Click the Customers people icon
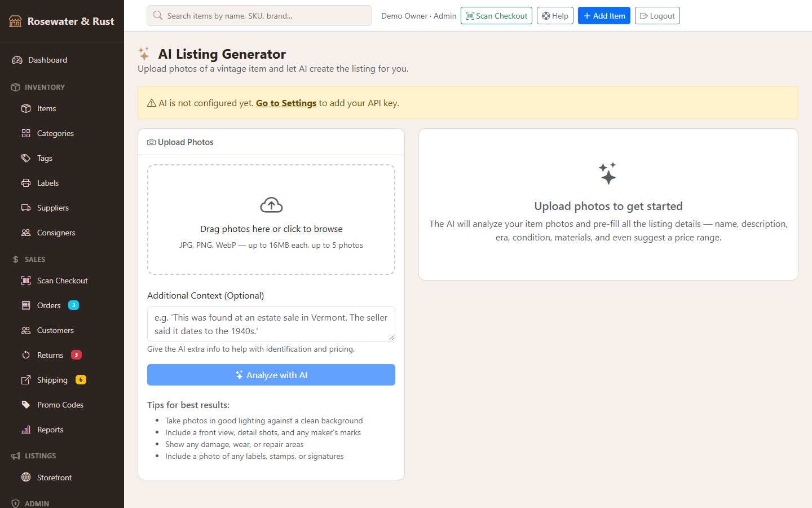The width and height of the screenshot is (812, 508). pos(26,330)
